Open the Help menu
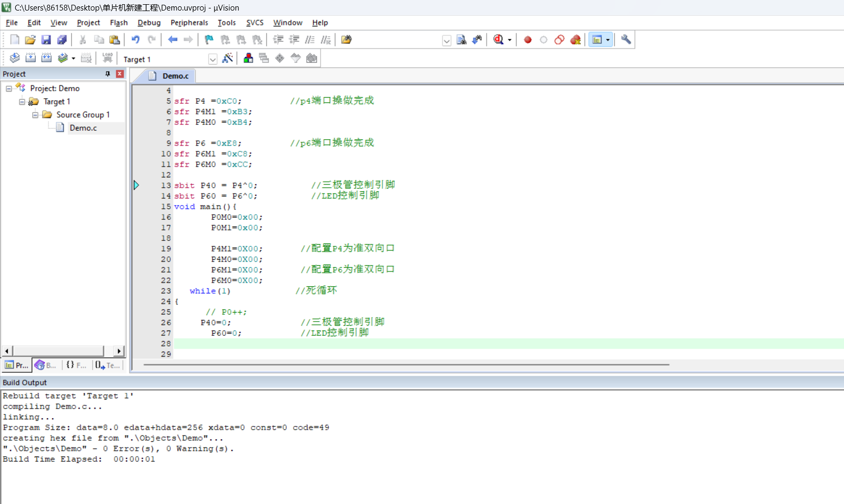This screenshot has width=844, height=504. point(320,23)
